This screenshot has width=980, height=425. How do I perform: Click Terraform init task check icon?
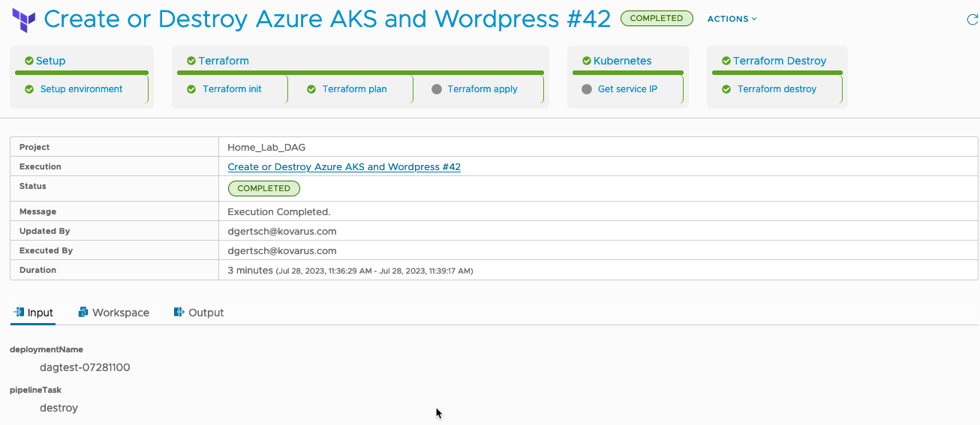click(x=191, y=89)
